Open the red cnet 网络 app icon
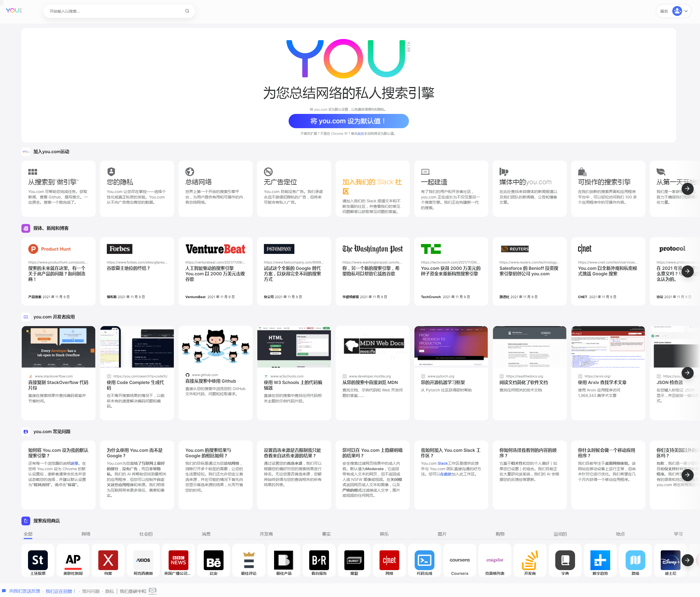Viewport: 700px width, 597px height. [x=389, y=560]
